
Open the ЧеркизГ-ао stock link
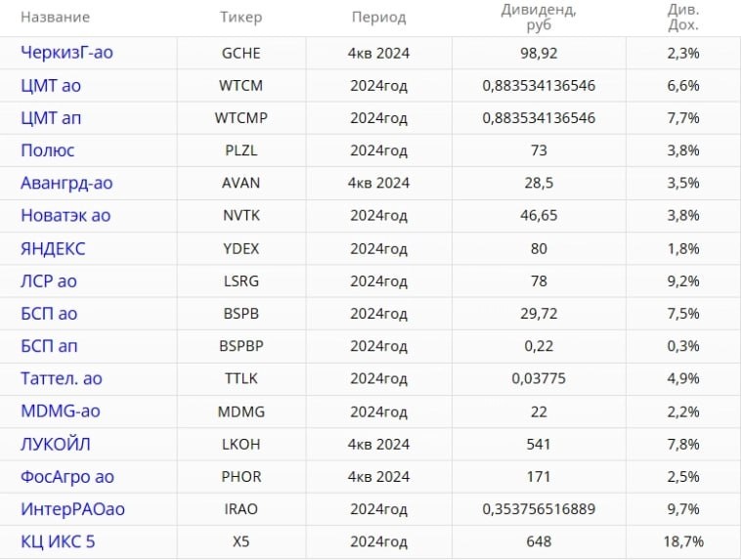click(x=66, y=53)
